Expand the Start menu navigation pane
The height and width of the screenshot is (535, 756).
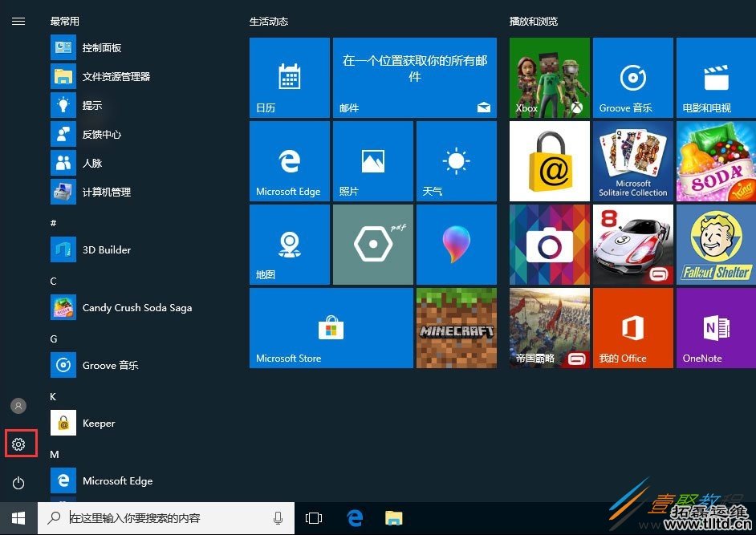pyautogui.click(x=18, y=21)
